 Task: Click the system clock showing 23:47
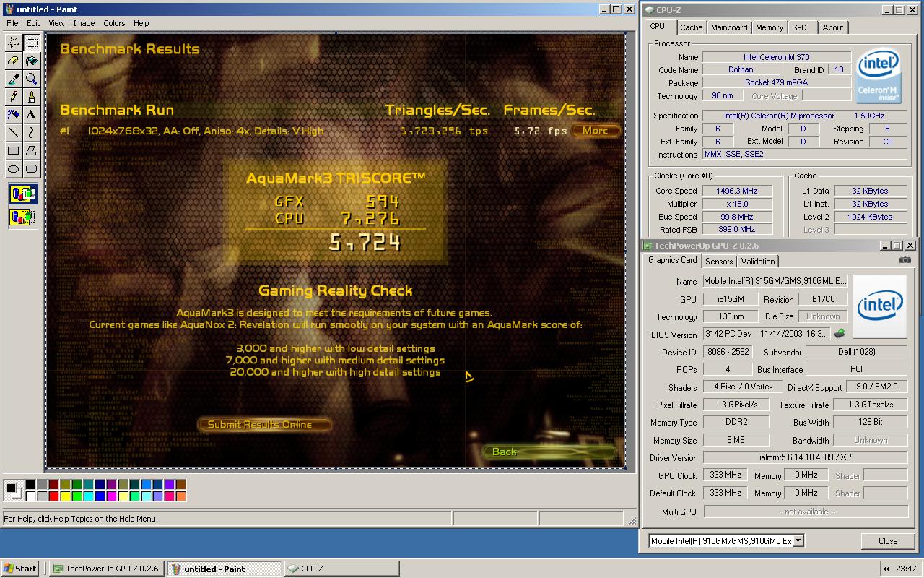pyautogui.click(x=906, y=569)
